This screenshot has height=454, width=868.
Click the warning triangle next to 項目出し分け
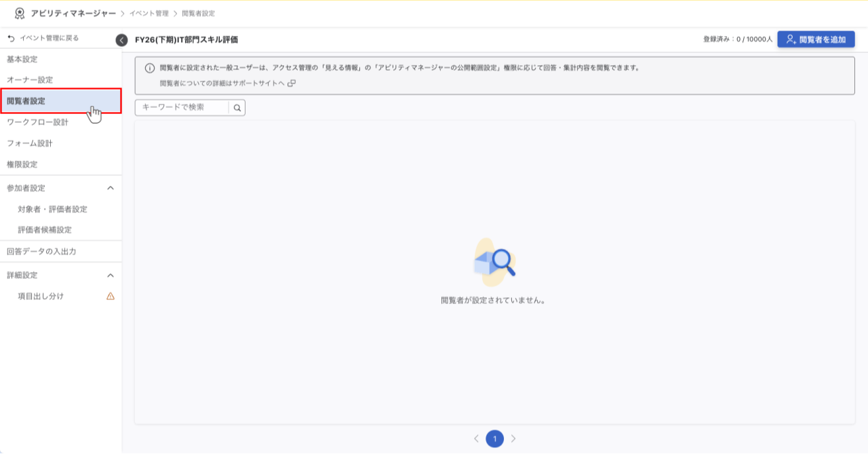tap(111, 296)
